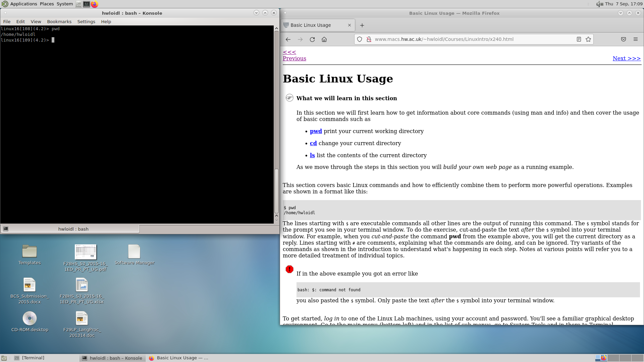Open the Firefox hamburger application menu
This screenshot has height=362, width=644.
point(636,39)
